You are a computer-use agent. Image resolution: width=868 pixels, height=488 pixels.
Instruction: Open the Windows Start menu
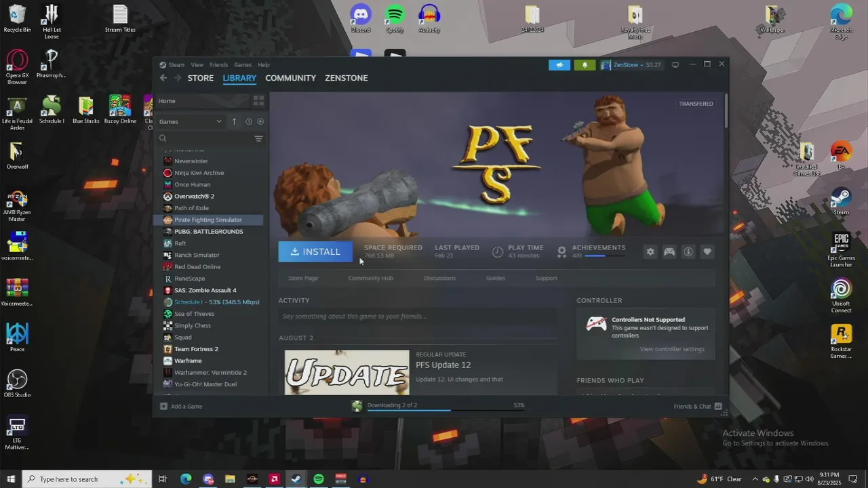[x=11, y=479]
